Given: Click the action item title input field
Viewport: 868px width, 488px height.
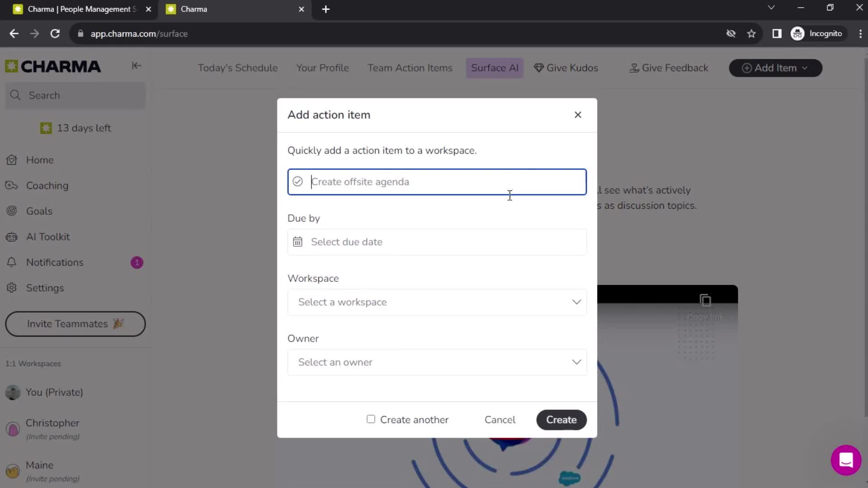Looking at the screenshot, I should click(x=438, y=182).
